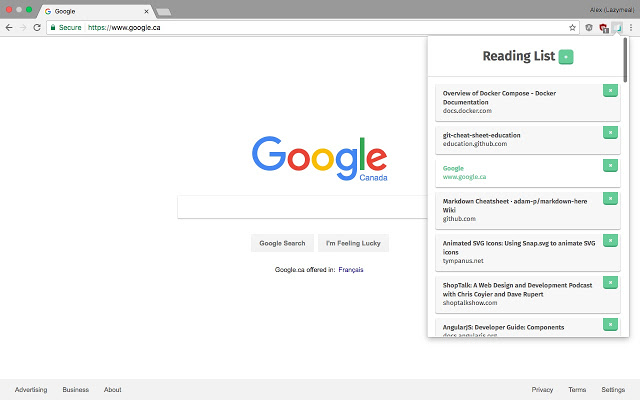Switch language to Français
This screenshot has width=640, height=400.
[351, 270]
